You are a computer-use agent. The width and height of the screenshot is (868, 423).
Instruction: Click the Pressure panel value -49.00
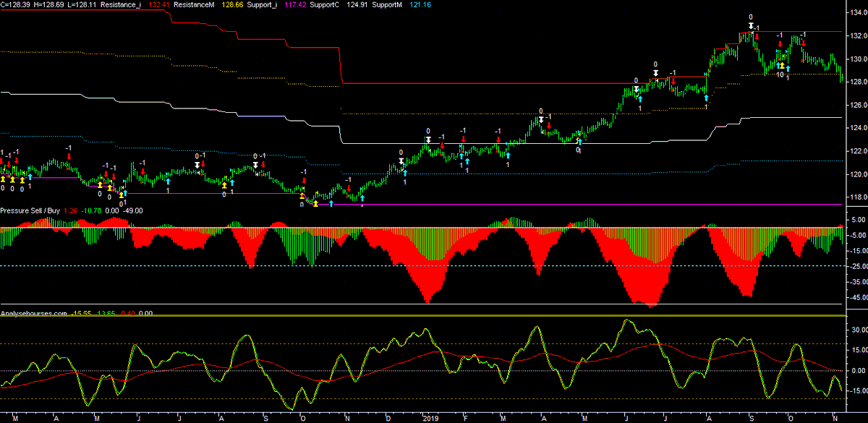click(x=132, y=210)
